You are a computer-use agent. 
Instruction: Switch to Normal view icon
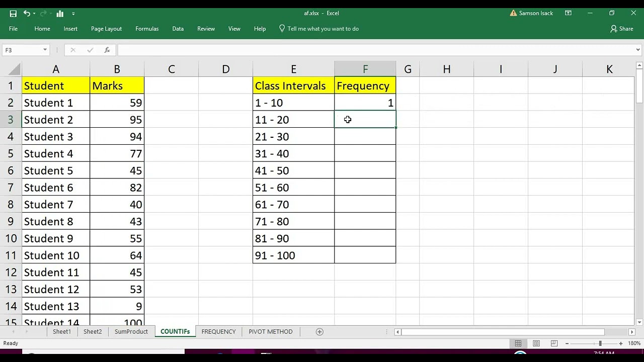click(x=518, y=343)
